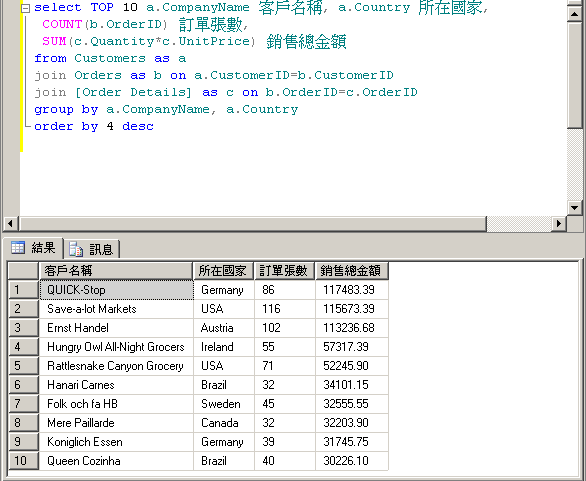Click the Austria country cell
Viewport: 586px width, 481px height.
[224, 328]
